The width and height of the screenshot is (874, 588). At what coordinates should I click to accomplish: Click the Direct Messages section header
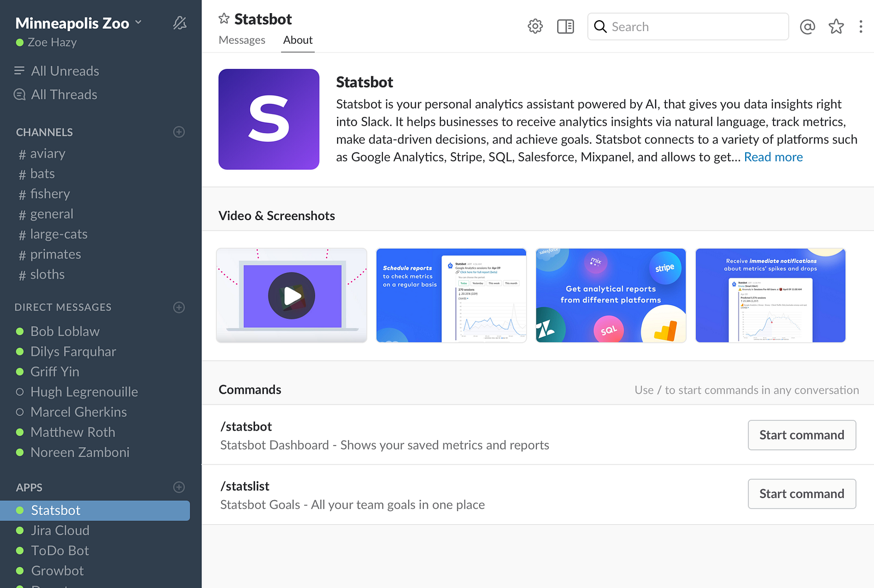point(63,307)
